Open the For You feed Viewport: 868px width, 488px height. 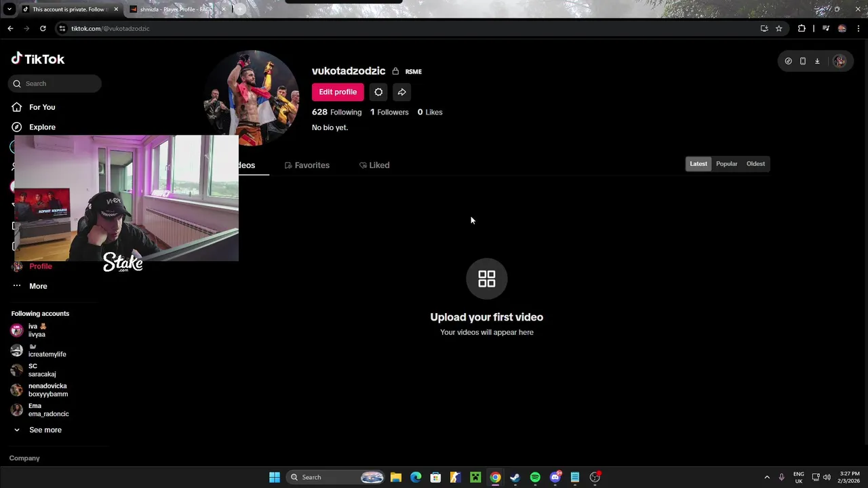pos(34,107)
